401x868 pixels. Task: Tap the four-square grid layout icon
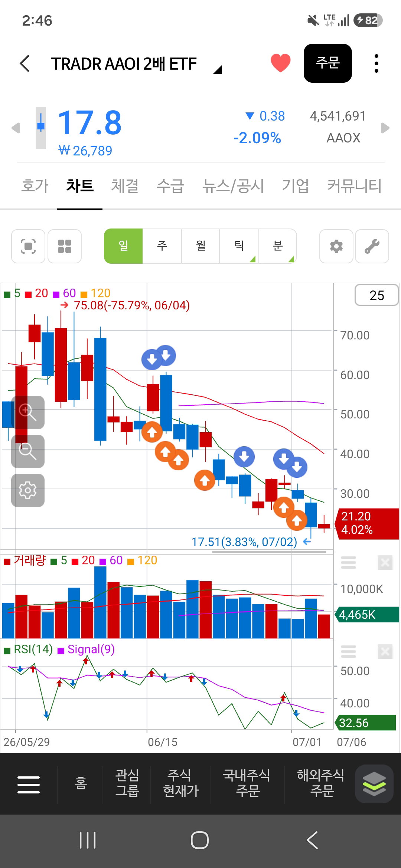[x=65, y=246]
